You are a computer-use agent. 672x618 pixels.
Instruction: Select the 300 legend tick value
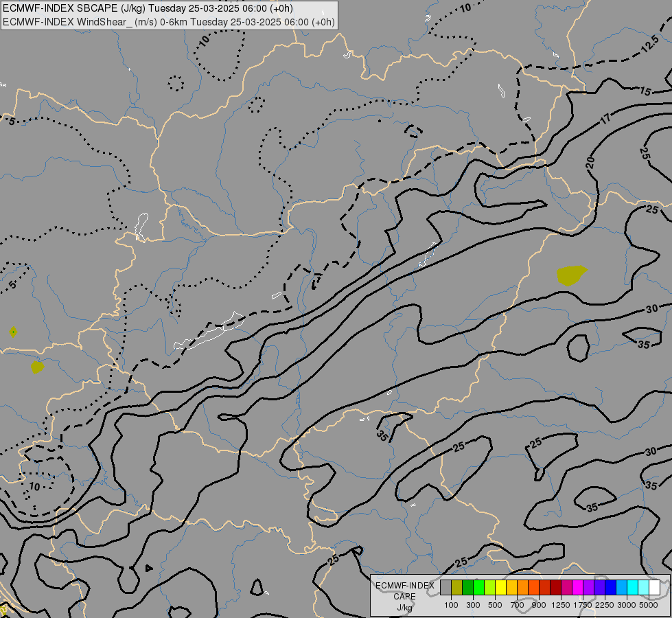(x=473, y=605)
